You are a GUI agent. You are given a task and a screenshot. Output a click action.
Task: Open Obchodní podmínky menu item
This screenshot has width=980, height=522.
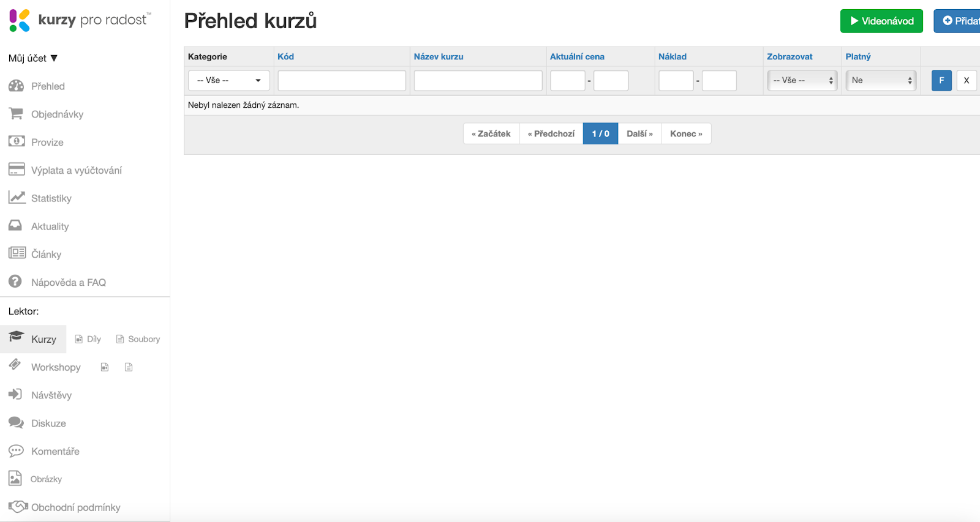pyautogui.click(x=76, y=507)
